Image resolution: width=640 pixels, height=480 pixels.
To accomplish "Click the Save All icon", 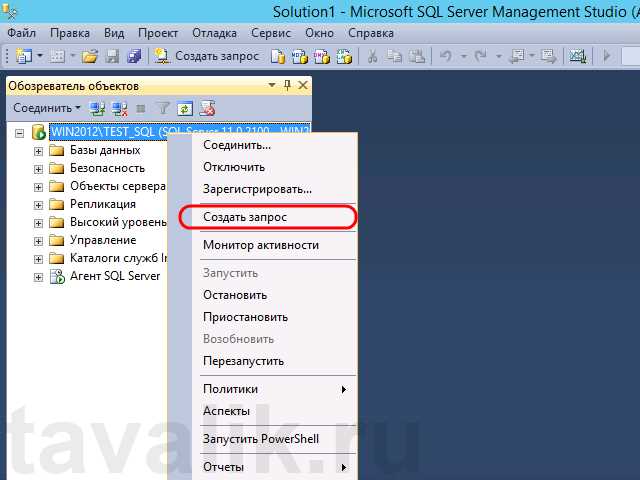I will point(134,56).
